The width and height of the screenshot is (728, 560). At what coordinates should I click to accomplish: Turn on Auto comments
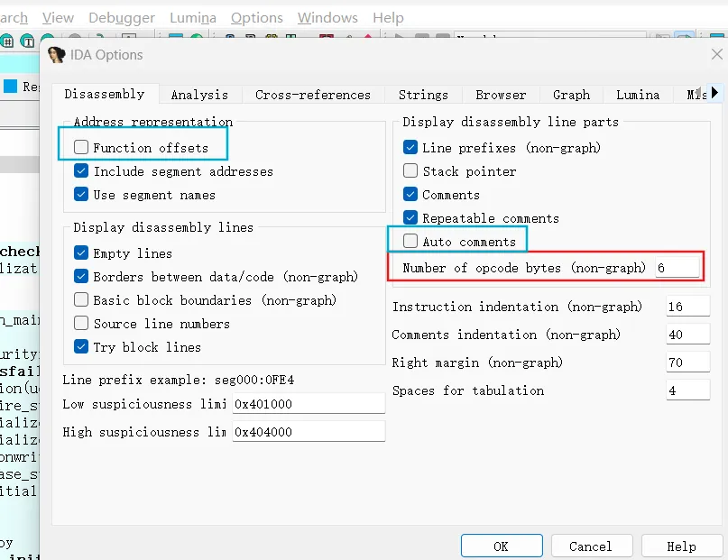410,241
